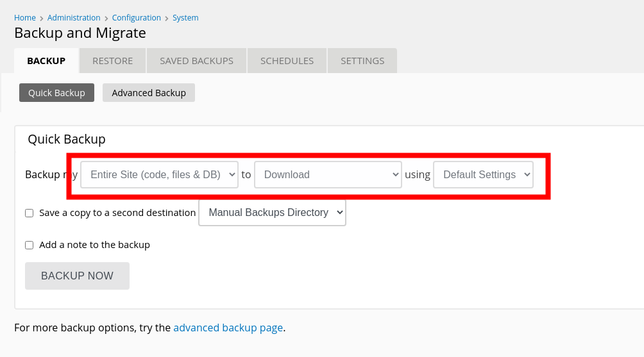This screenshot has height=357, width=644.
Task: Enable saving a copy to second destination
Action: click(x=30, y=213)
